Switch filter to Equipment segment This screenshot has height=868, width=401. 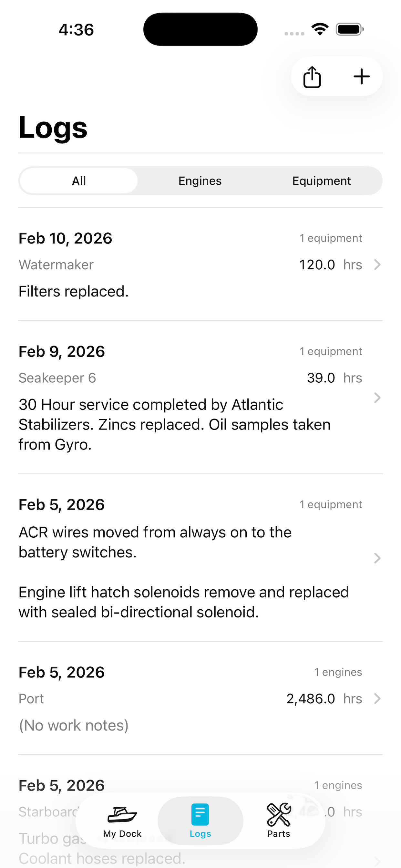click(322, 181)
